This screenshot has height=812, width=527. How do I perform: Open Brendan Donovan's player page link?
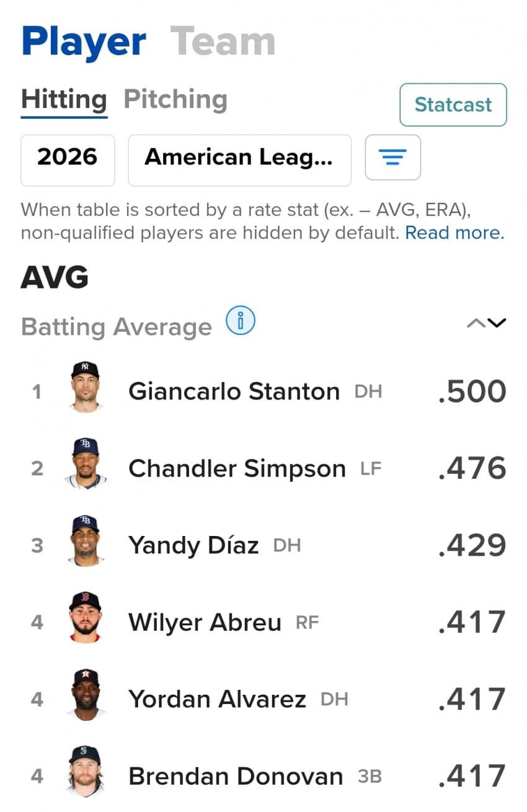[235, 776]
